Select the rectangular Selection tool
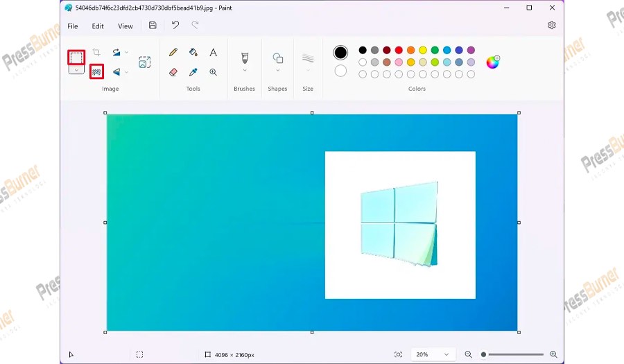 [76, 57]
